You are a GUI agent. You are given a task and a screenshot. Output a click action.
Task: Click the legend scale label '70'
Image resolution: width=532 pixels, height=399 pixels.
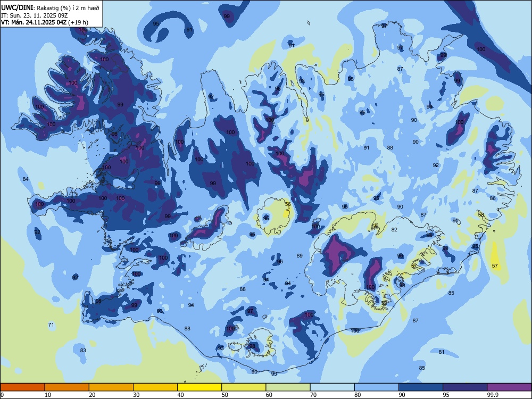(x=313, y=395)
